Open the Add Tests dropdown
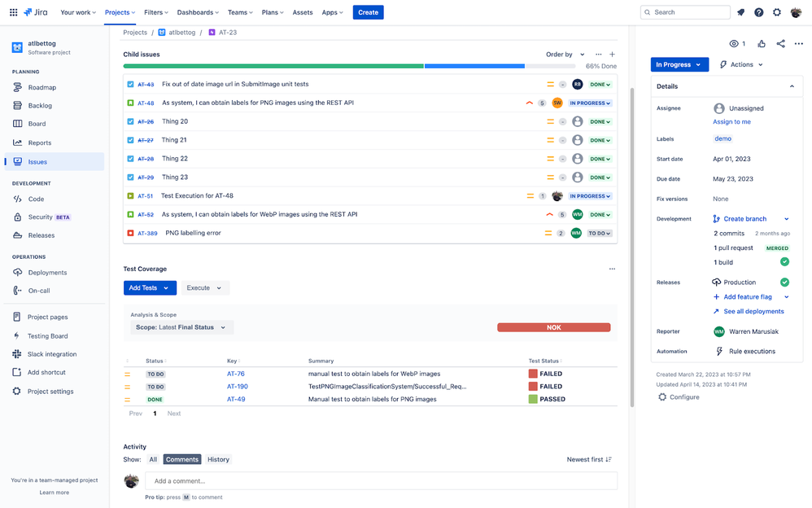The width and height of the screenshot is (812, 508). tap(150, 288)
